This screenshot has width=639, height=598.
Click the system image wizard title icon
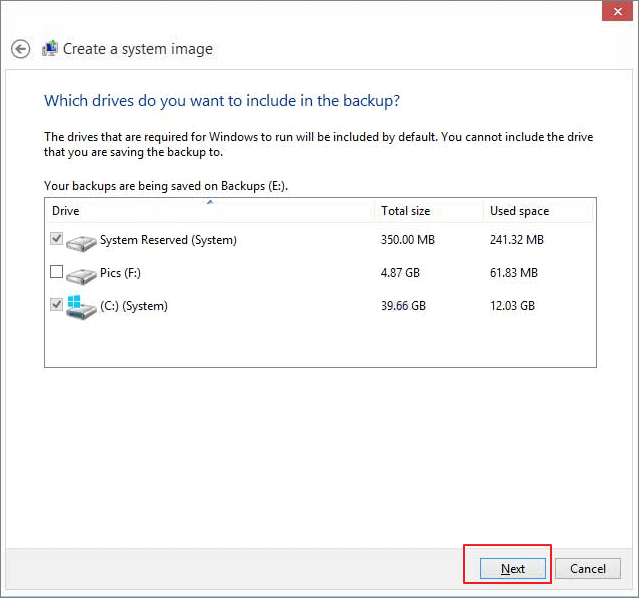point(50,49)
